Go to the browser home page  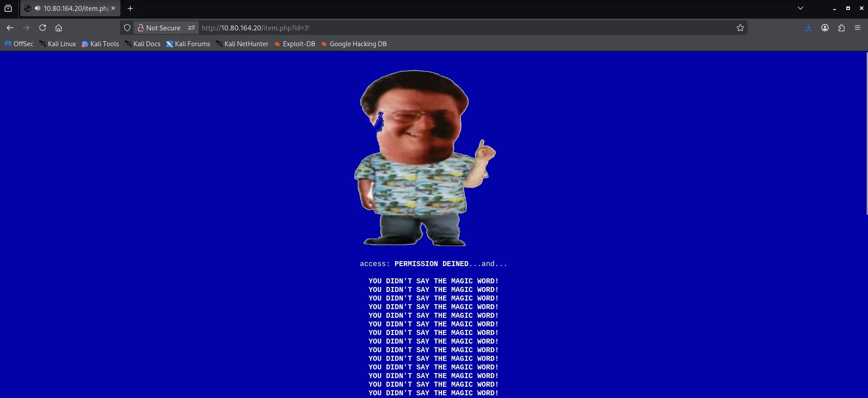point(58,28)
